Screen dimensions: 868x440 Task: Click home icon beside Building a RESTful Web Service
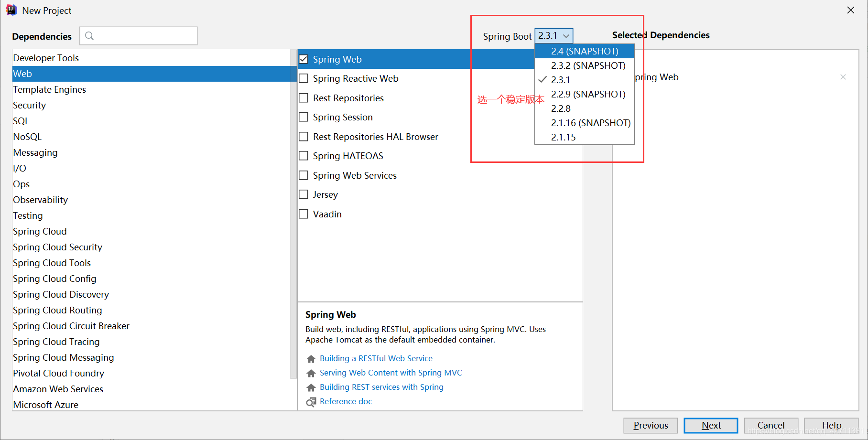coord(311,359)
